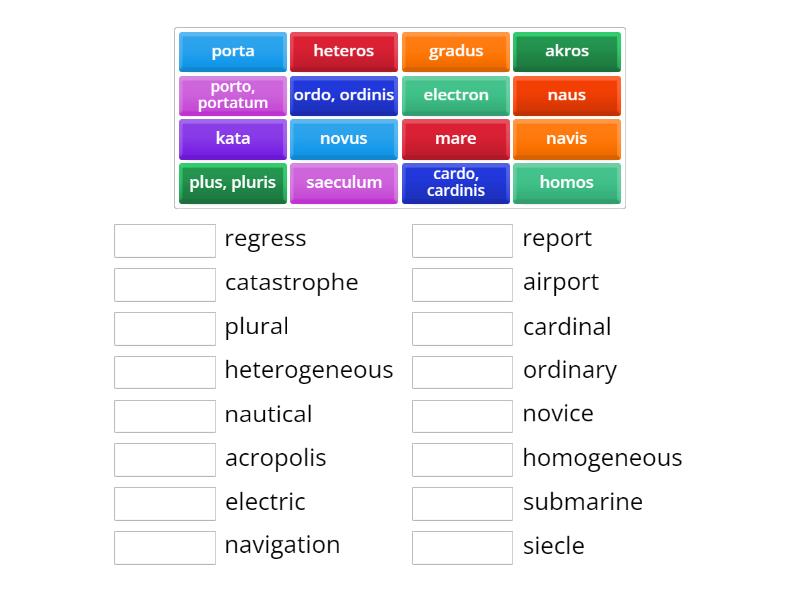The width and height of the screenshot is (800, 600).
Task: Select the "plus, pluris" tile
Action: point(232,183)
